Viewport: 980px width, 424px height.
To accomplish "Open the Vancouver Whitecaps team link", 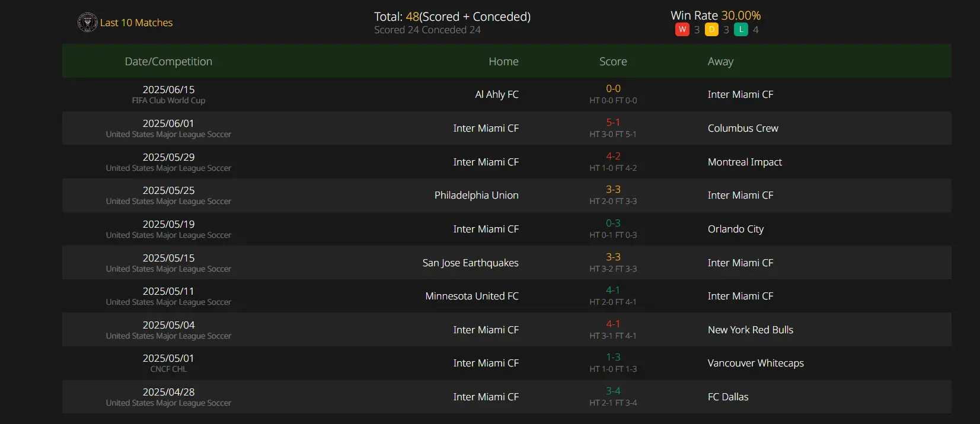I will (756, 363).
